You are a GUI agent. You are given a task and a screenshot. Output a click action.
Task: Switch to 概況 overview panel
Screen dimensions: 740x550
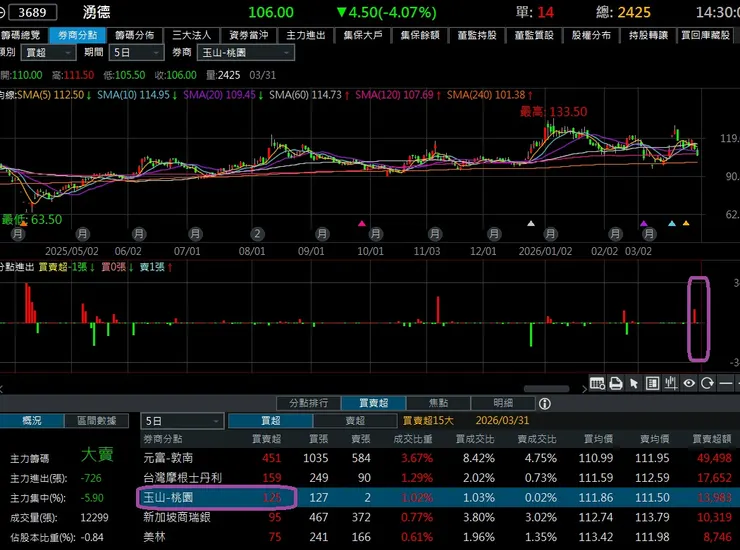point(32,421)
